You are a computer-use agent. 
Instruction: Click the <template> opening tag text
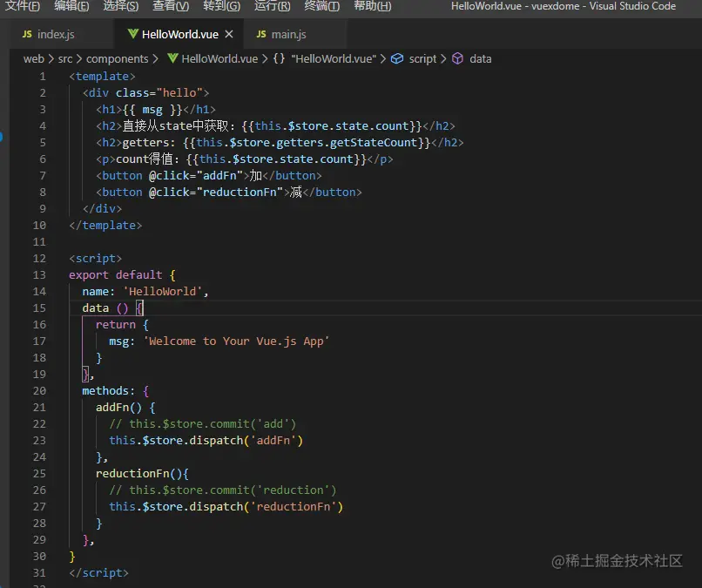(102, 77)
